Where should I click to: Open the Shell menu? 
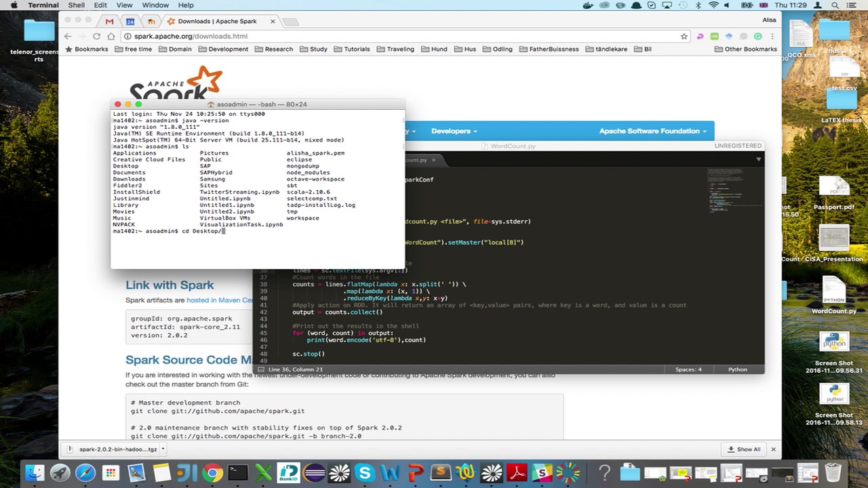(76, 5)
